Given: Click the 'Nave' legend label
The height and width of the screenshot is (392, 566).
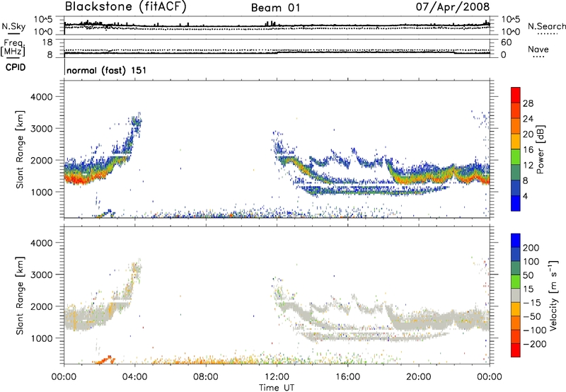Looking at the screenshot, I should 538,50.
